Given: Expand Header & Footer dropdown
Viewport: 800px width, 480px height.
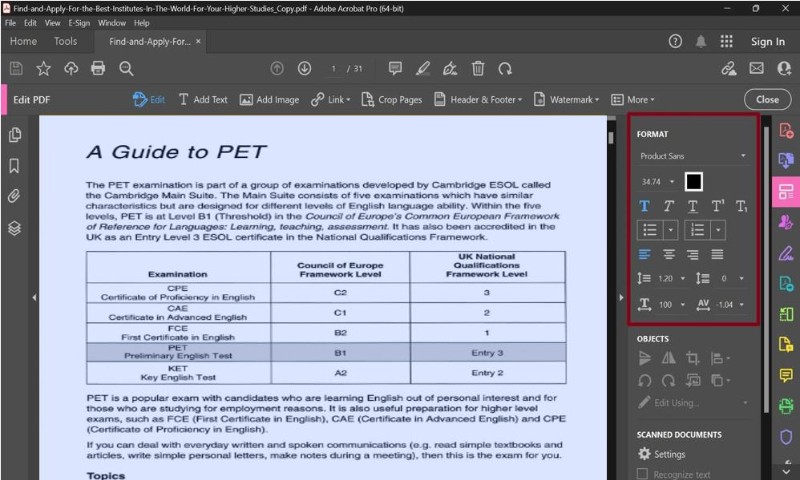Looking at the screenshot, I should 478,99.
